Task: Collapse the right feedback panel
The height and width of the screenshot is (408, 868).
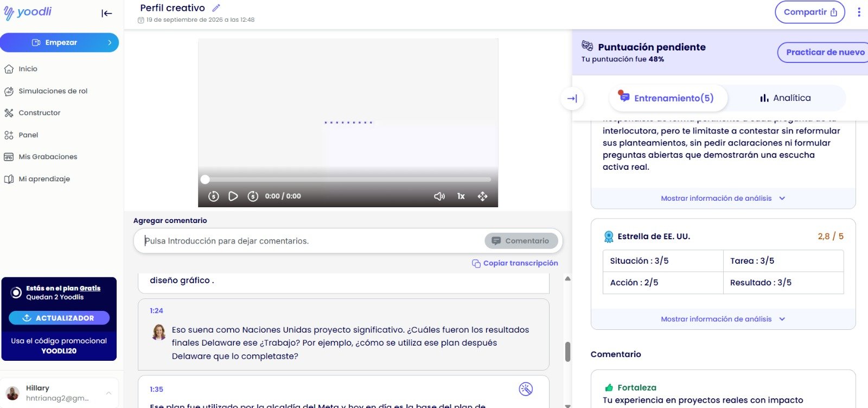Action: tap(572, 99)
